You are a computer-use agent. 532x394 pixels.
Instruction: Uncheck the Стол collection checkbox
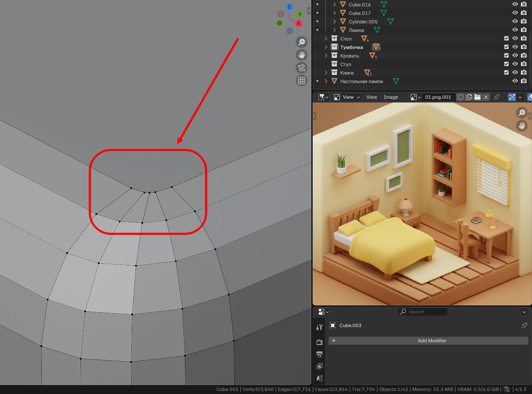(x=506, y=39)
